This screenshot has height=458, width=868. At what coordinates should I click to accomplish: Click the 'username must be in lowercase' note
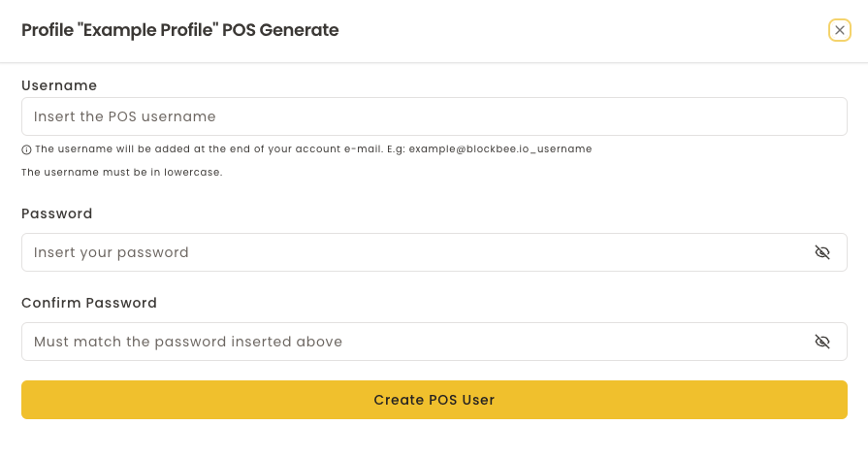(x=122, y=173)
